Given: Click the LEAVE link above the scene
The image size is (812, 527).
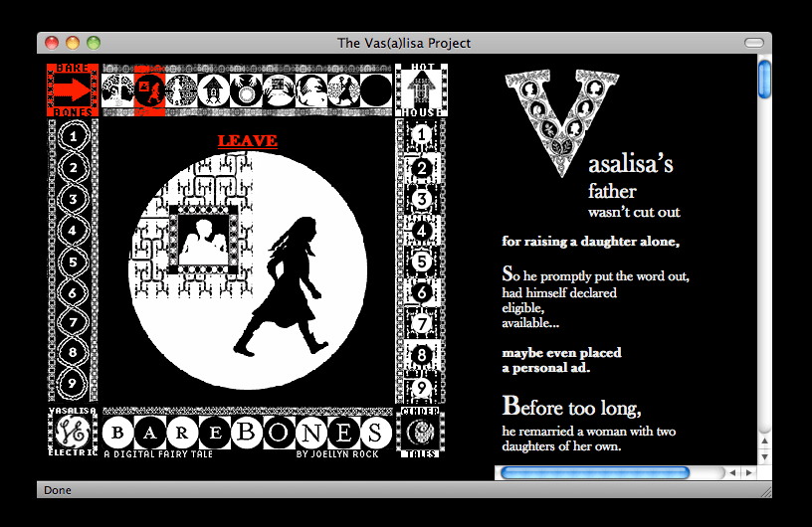Looking at the screenshot, I should click(x=247, y=141).
